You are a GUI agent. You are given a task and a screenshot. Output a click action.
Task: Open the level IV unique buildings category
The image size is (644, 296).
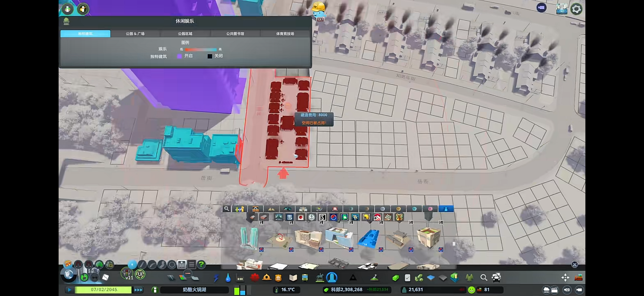398,209
